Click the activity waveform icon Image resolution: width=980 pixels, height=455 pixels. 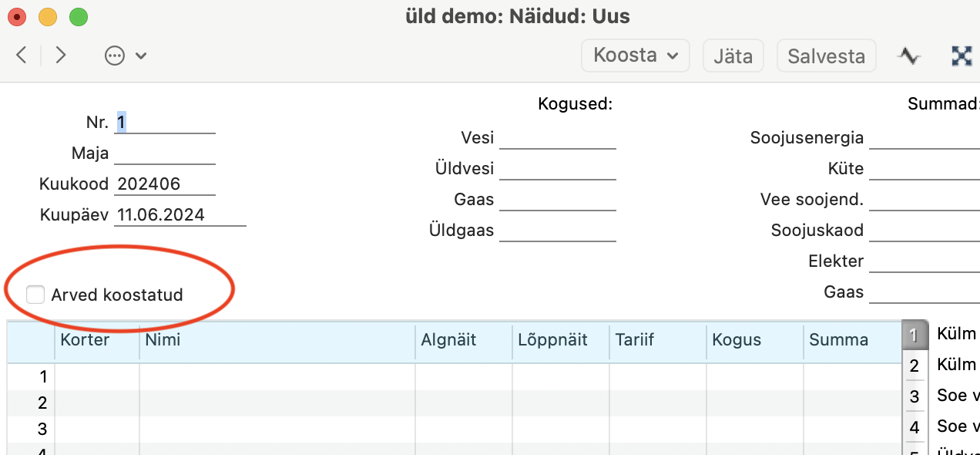pos(910,56)
